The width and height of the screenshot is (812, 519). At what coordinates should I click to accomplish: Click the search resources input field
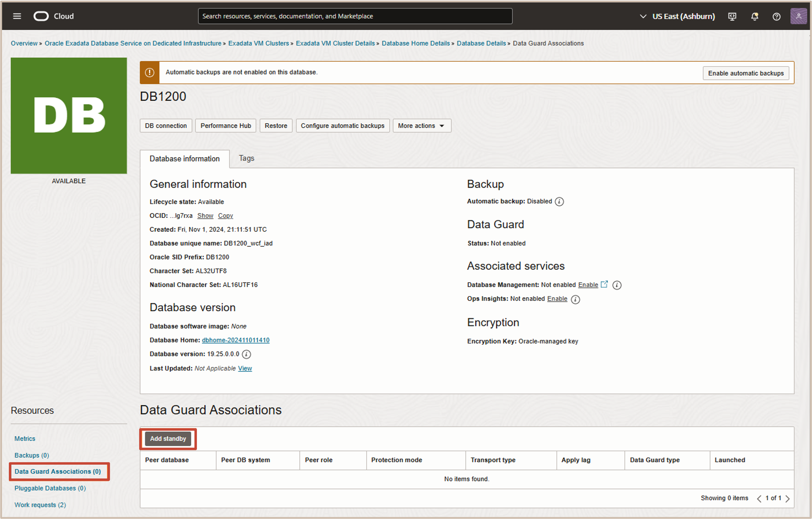355,16
